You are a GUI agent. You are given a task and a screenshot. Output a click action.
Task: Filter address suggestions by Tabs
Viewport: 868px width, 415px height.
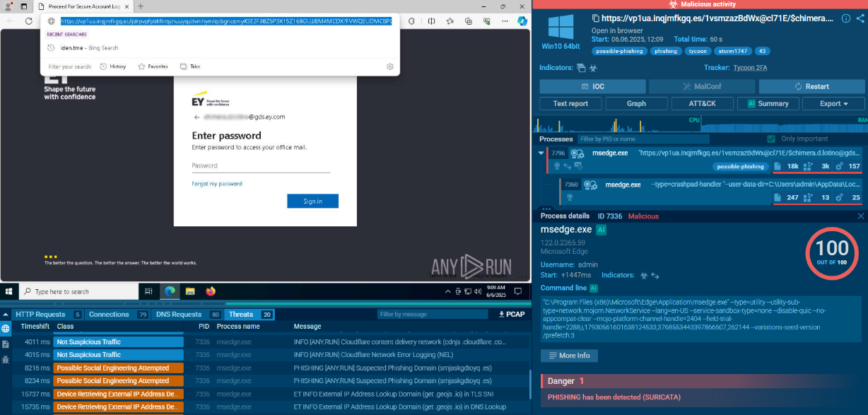(x=190, y=66)
